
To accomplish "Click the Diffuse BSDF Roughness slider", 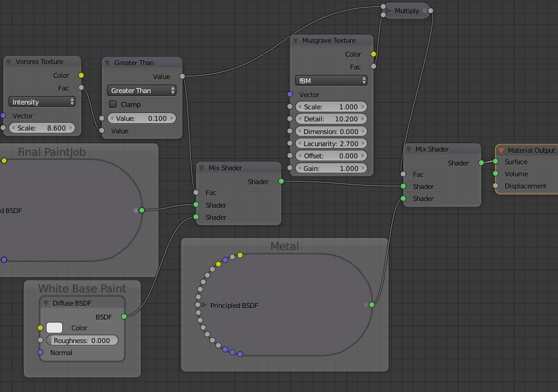I will [x=82, y=341].
